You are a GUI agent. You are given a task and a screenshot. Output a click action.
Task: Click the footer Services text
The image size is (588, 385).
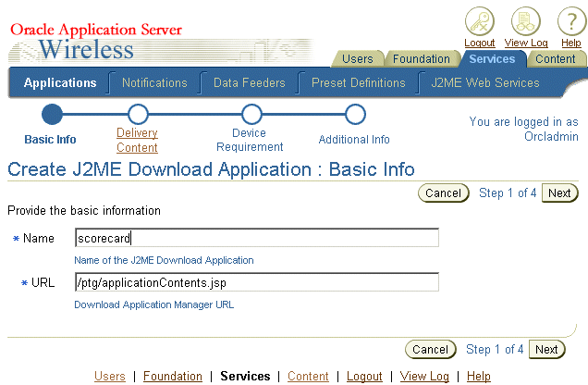(x=245, y=376)
